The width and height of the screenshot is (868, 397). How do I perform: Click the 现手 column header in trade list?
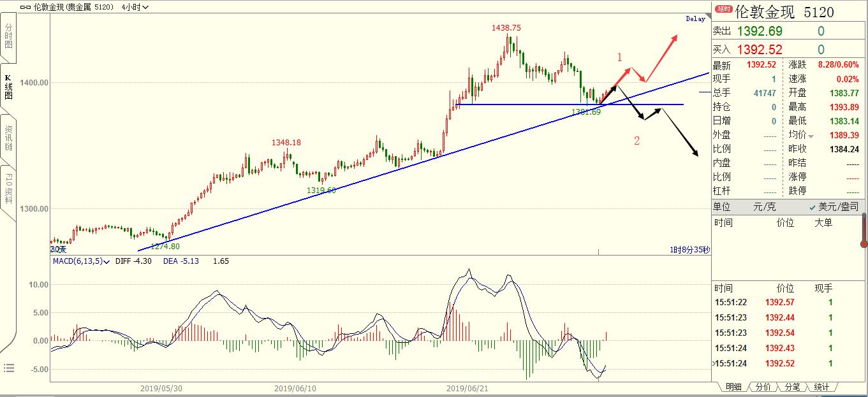point(823,289)
